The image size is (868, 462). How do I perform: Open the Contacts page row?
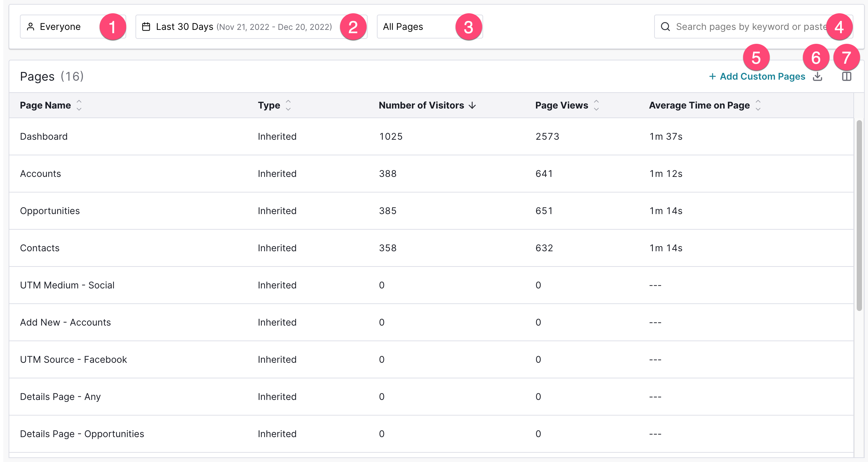tap(431, 248)
